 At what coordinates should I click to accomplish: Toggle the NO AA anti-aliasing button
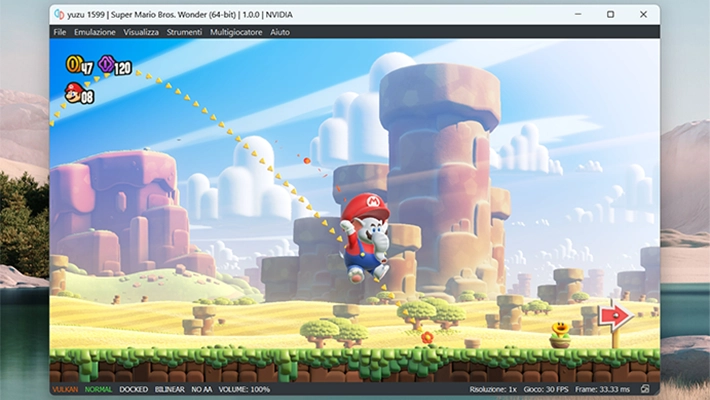(x=201, y=389)
